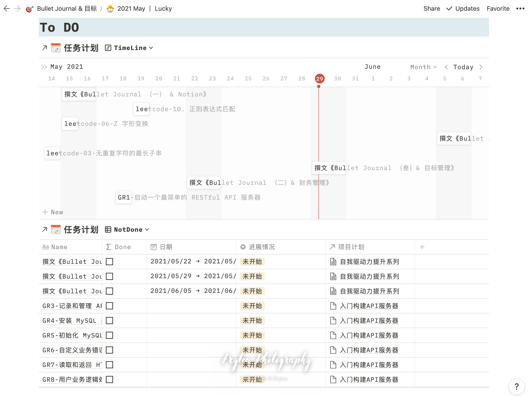The height and width of the screenshot is (396, 532).
Task: Click the double-chevron timeline expand icon
Action: (44, 67)
